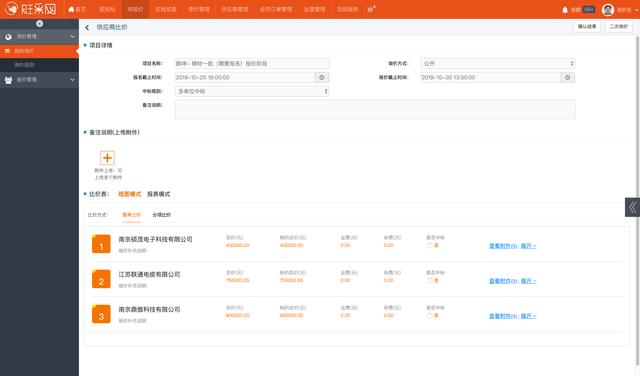Image resolution: width=640 pixels, height=376 pixels.
Task: Select 是否中标 radio for 江苏联通电缆有限公司
Action: click(429, 280)
